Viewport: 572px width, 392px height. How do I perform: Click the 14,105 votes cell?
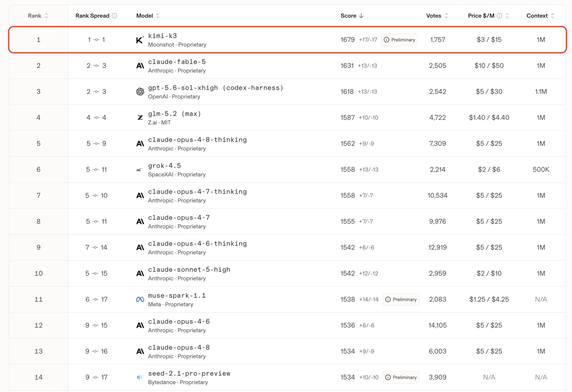[x=438, y=326]
